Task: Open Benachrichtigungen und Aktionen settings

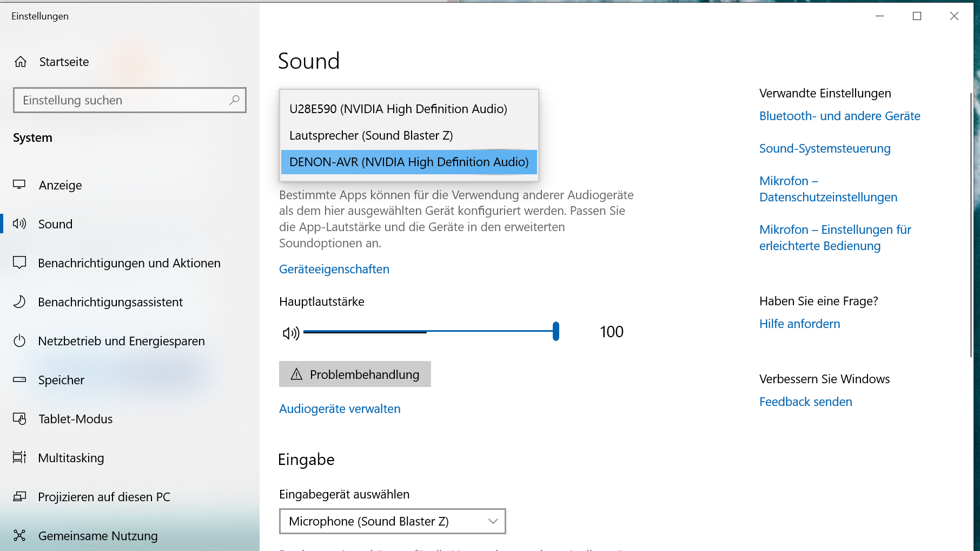Action: (x=130, y=263)
